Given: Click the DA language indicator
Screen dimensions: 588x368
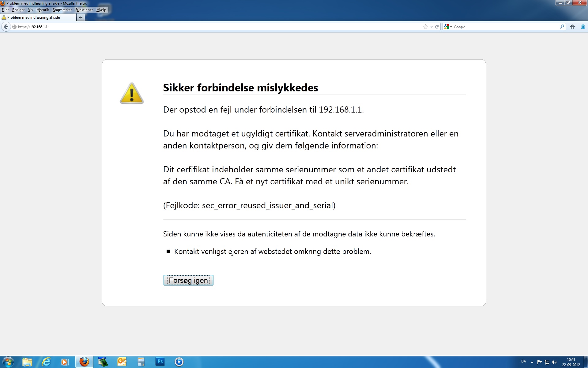Looking at the screenshot, I should [523, 362].
